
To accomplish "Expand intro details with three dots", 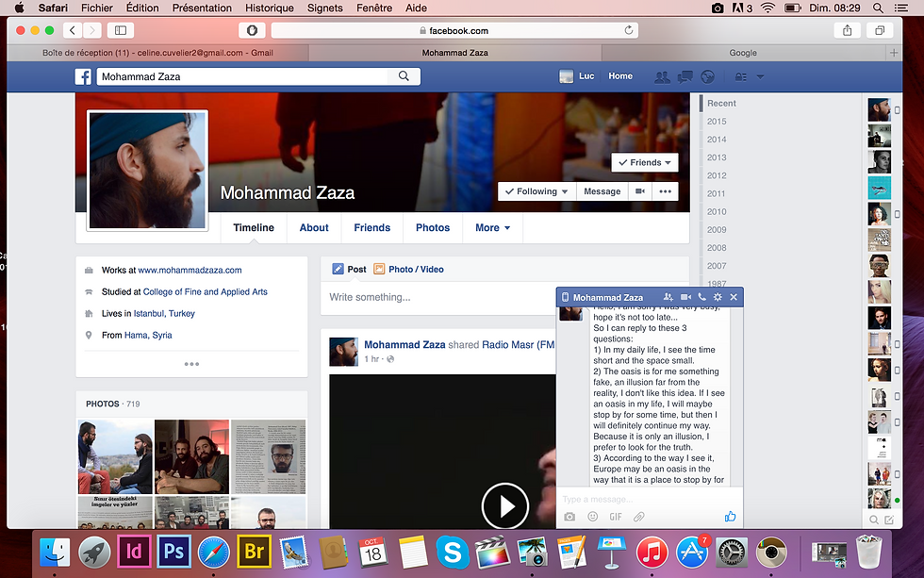I will coord(191,364).
